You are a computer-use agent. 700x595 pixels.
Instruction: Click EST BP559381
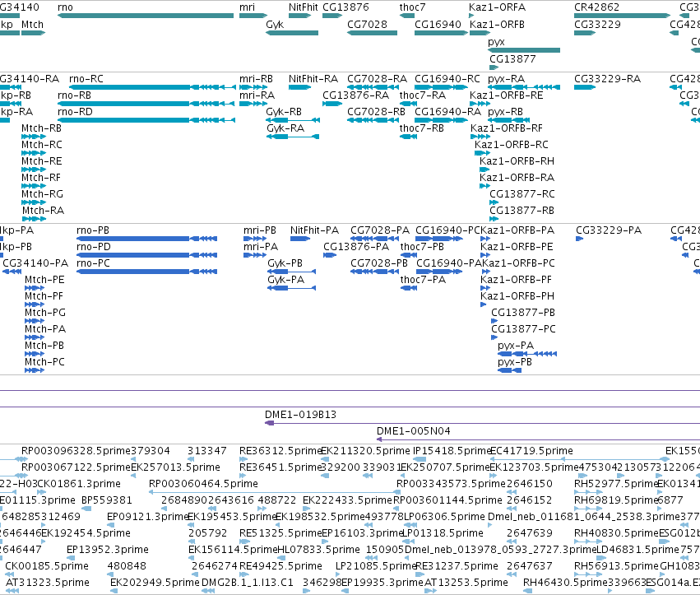pyautogui.click(x=107, y=500)
